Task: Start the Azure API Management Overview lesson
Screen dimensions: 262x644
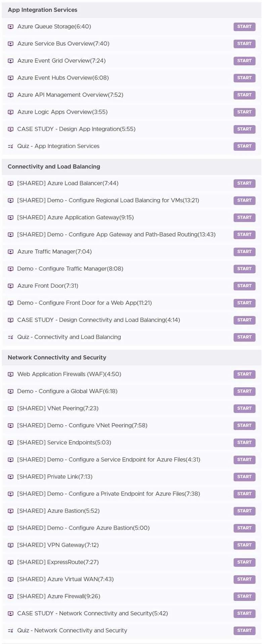Action: pos(245,95)
